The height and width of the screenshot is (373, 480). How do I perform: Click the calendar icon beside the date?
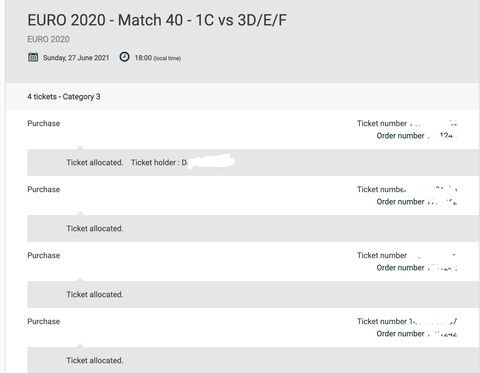pyautogui.click(x=33, y=57)
